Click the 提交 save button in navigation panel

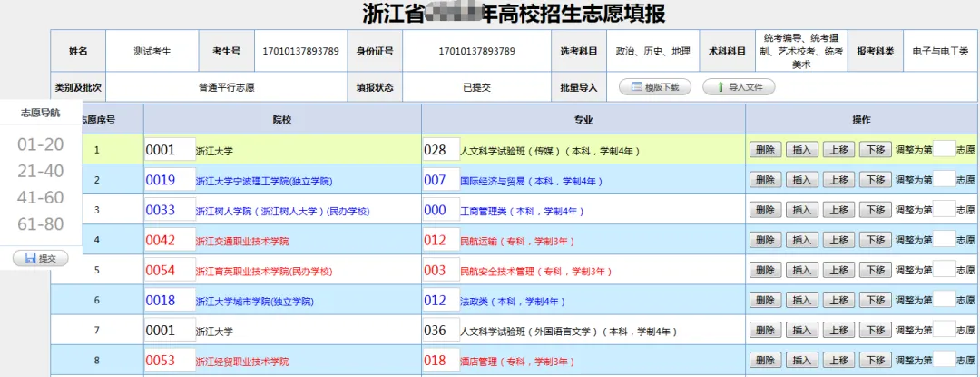pyautogui.click(x=41, y=259)
